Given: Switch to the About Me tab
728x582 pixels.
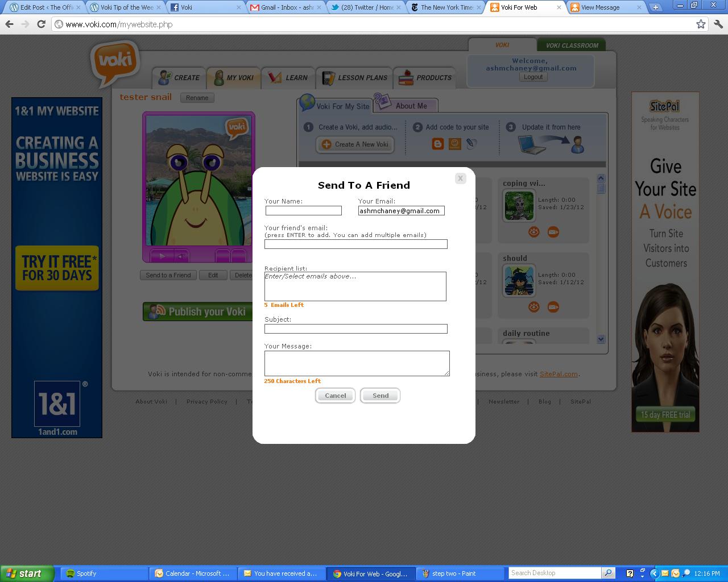Looking at the screenshot, I should (411, 106).
